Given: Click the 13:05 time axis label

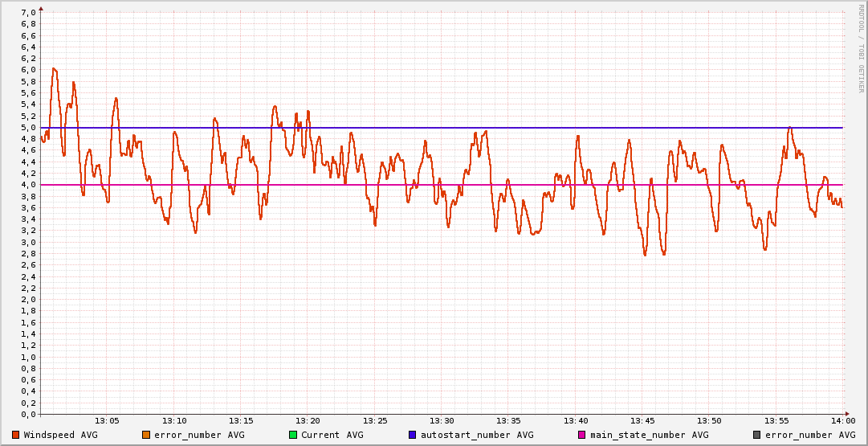Looking at the screenshot, I should [x=108, y=421].
